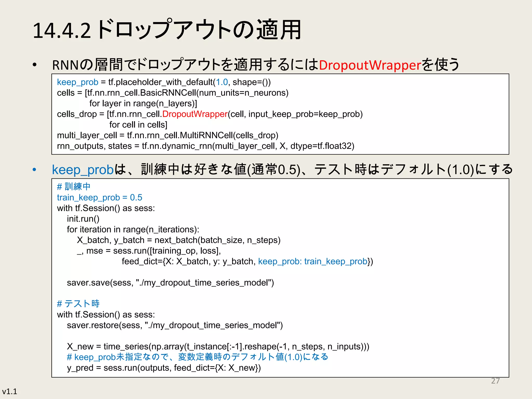Click the line 'for layer in range(n_layers)]'
The width and height of the screenshot is (532, 399).
click(x=143, y=104)
